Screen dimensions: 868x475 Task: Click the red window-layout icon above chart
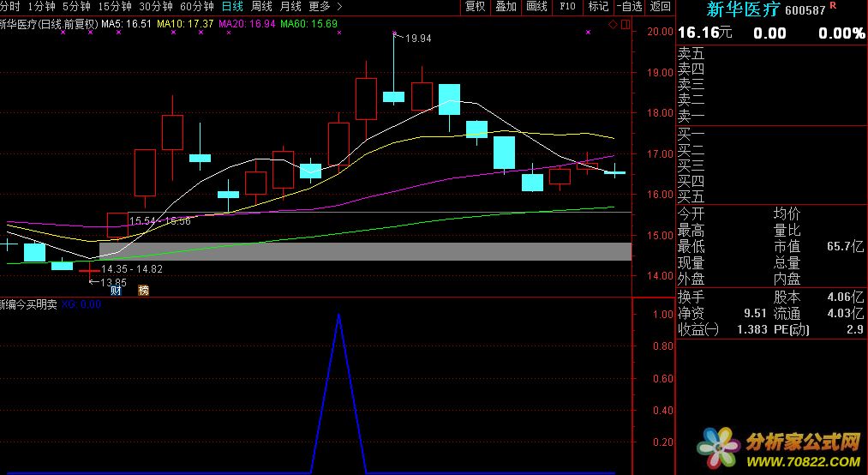626,24
